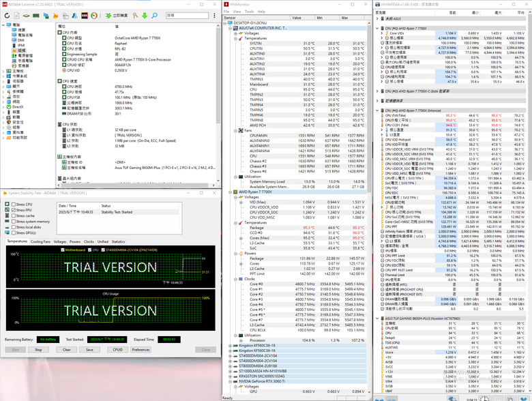Image resolution: width=532 pixels, height=401 pixels.
Task: Open the Report page icon in AIDA64 toolbar
Action: coord(16,16)
